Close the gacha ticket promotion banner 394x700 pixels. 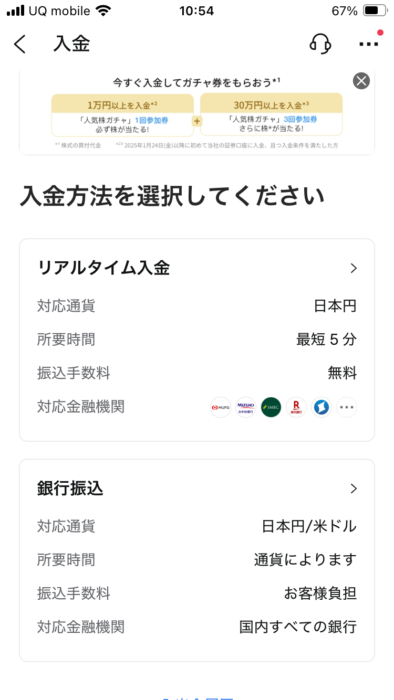[361, 81]
